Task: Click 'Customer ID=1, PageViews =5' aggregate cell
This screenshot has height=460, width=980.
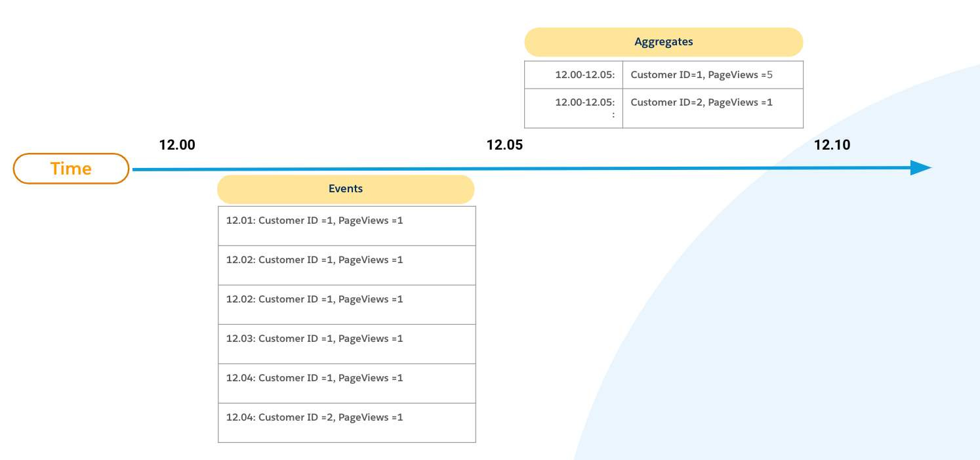Action: click(x=713, y=75)
